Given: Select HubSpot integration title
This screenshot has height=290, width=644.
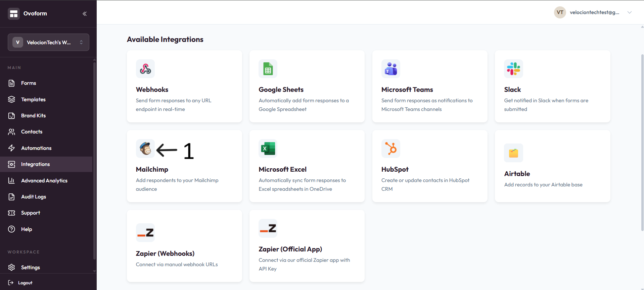Looking at the screenshot, I should 395,169.
